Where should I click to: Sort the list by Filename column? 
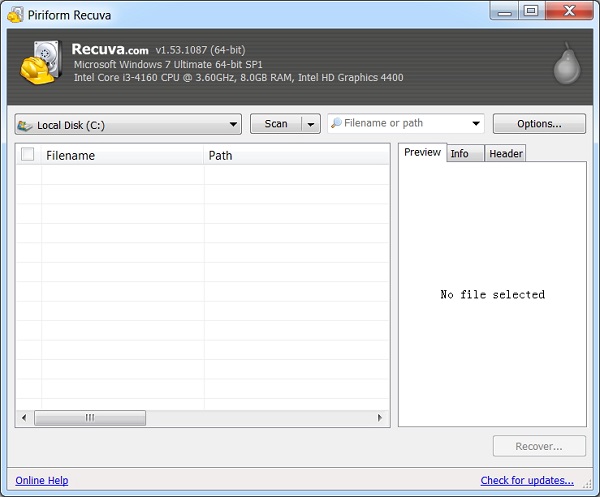point(122,155)
